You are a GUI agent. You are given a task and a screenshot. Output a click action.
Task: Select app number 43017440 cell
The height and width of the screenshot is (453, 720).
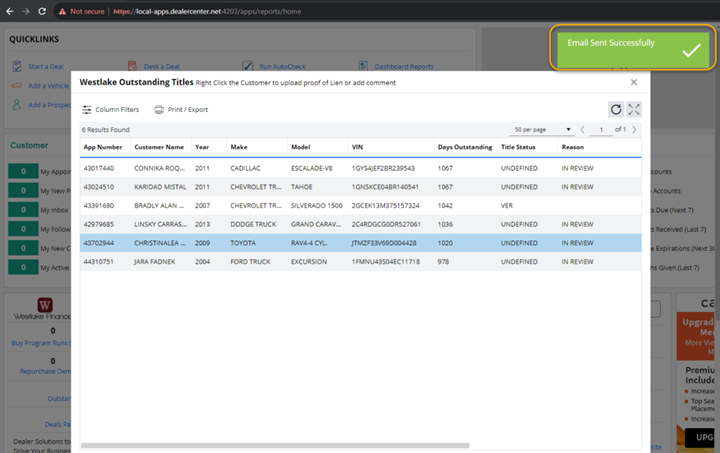[99, 168]
